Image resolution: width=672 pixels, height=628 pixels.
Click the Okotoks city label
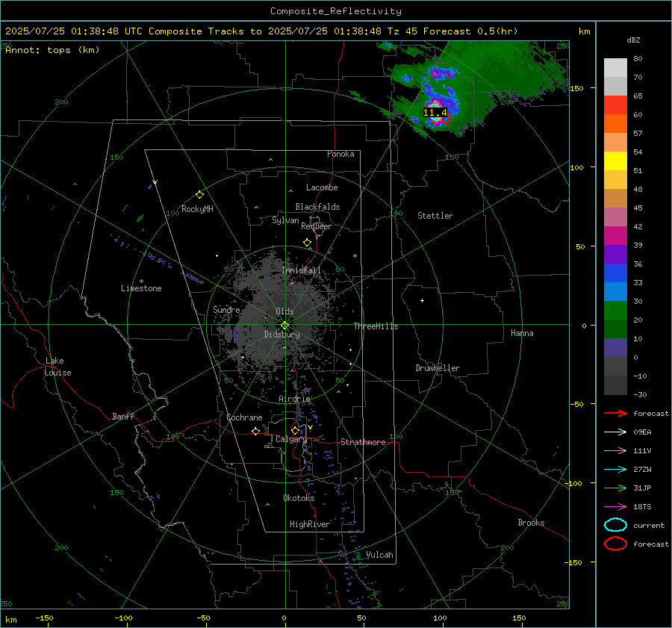click(x=299, y=497)
